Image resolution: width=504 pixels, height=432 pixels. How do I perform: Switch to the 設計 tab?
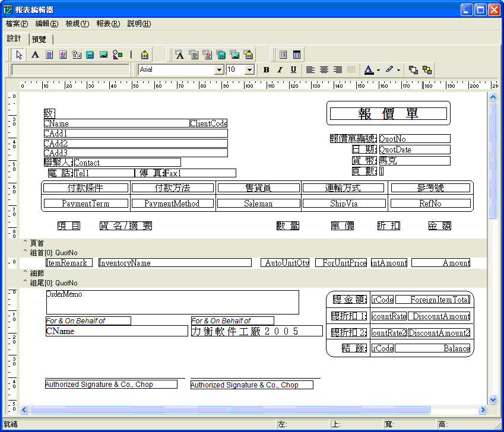[x=14, y=39]
